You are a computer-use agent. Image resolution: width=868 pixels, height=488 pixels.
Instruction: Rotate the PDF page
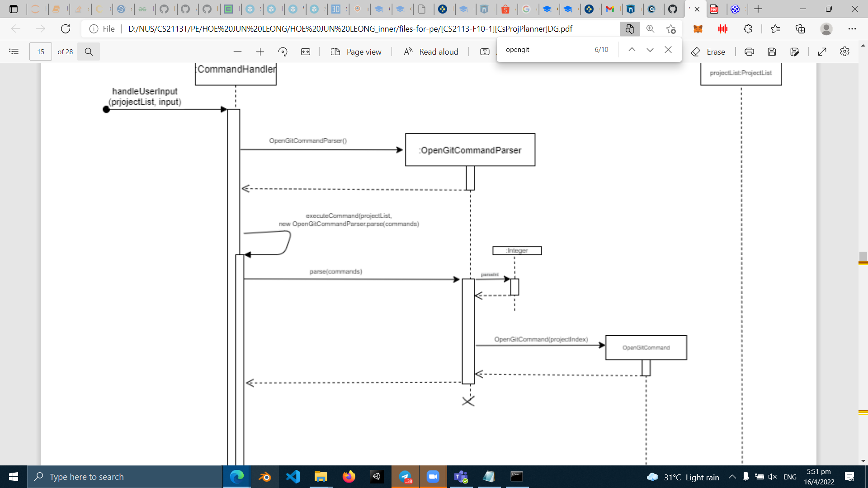pos(283,52)
